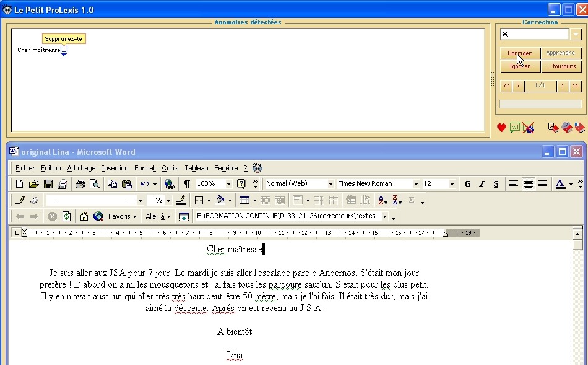Copy selection with the Copy icon
The width and height of the screenshot is (588, 365).
pyautogui.click(x=112, y=183)
